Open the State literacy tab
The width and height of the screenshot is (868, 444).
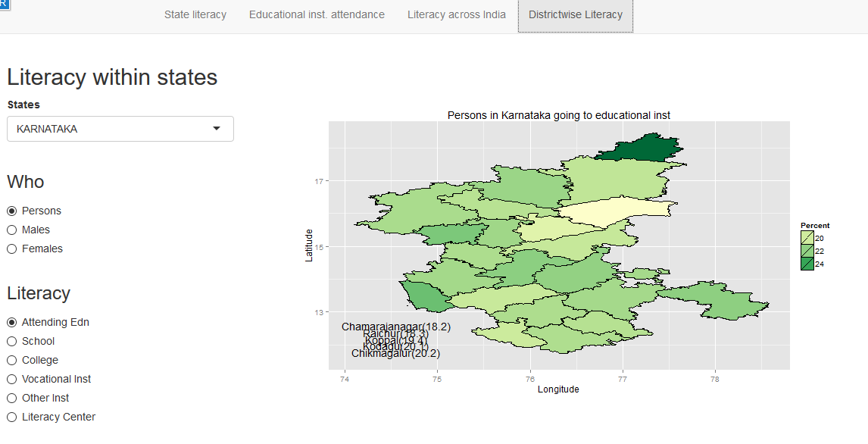coord(195,14)
